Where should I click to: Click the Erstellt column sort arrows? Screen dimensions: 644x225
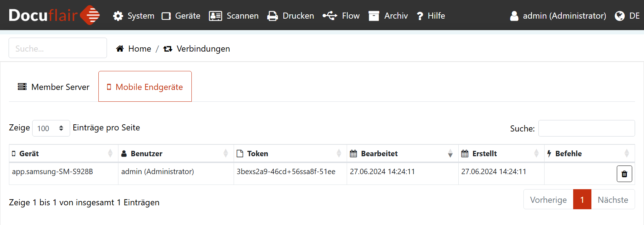click(x=536, y=153)
